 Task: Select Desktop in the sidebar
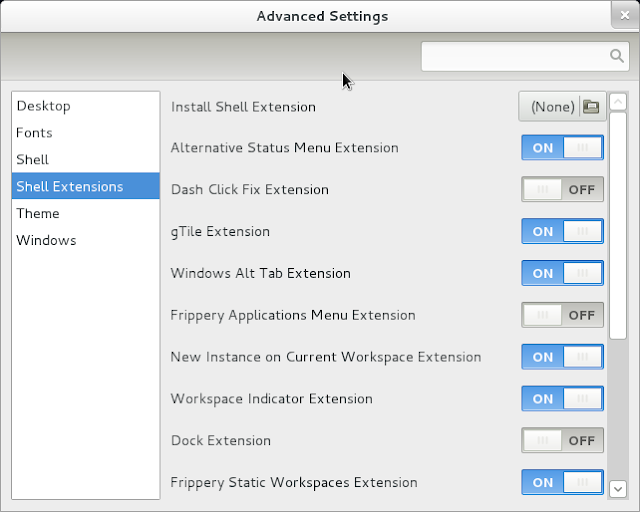[x=43, y=106]
